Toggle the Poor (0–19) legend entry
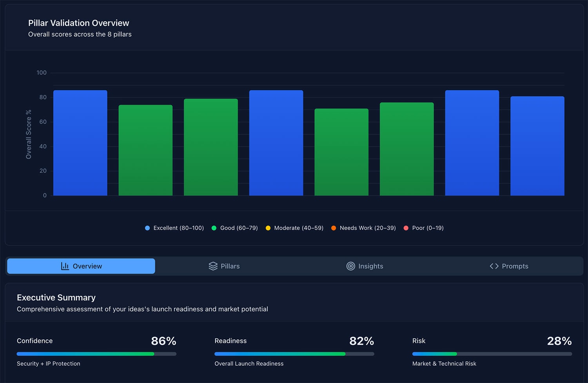Image resolution: width=588 pixels, height=383 pixels. pos(423,228)
